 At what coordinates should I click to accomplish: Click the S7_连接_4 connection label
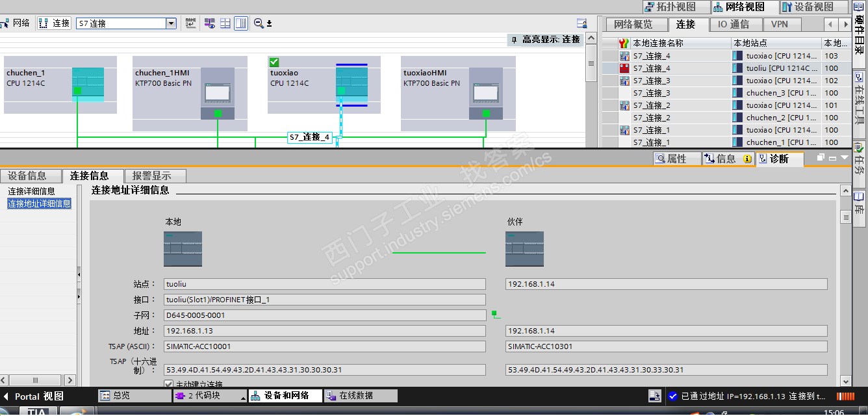tap(310, 137)
